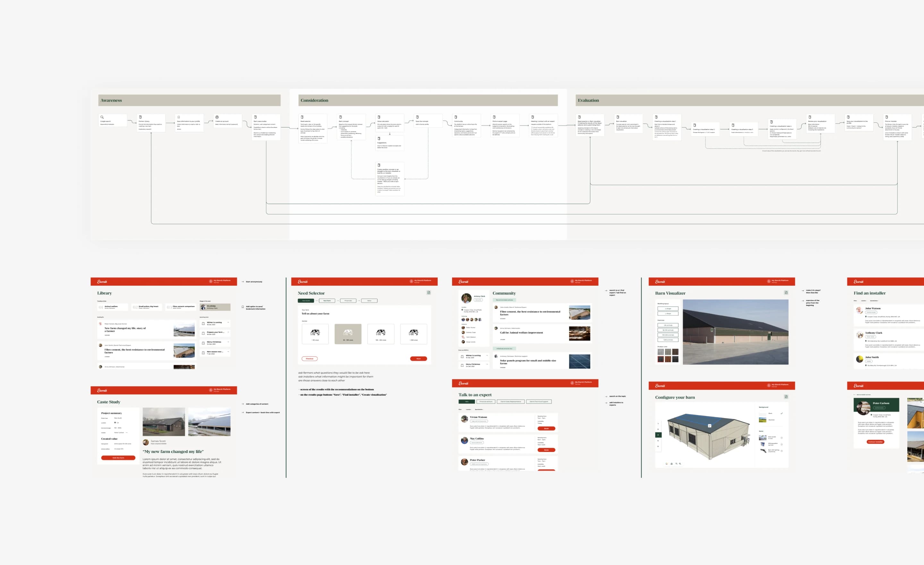
Task: Open the Location filter in Talk to an expert
Action: (469, 410)
